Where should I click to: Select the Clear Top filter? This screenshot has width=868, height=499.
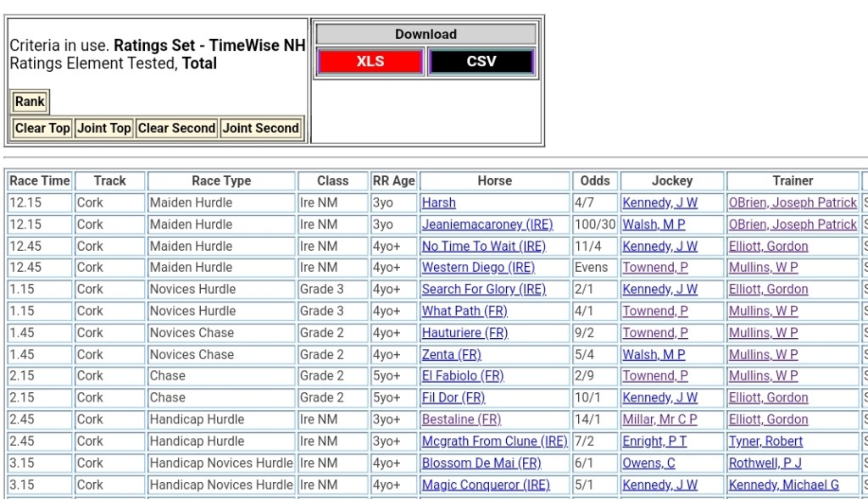click(x=42, y=128)
